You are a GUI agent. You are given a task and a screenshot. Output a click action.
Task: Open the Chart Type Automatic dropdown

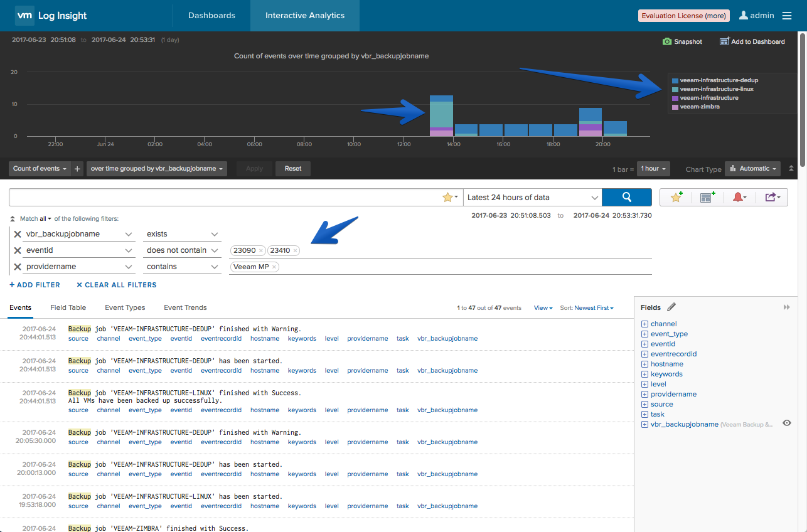click(x=754, y=168)
